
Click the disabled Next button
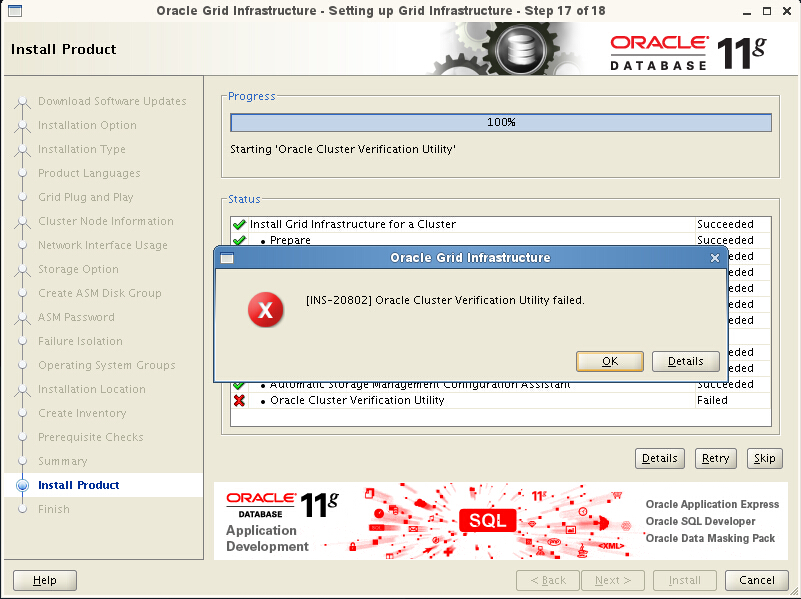pos(612,580)
